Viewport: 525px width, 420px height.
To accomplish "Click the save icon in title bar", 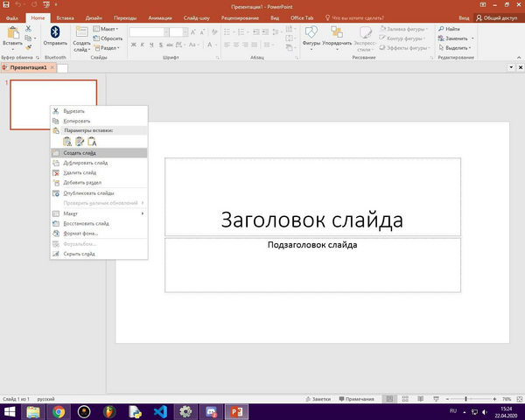I will 6,4.
